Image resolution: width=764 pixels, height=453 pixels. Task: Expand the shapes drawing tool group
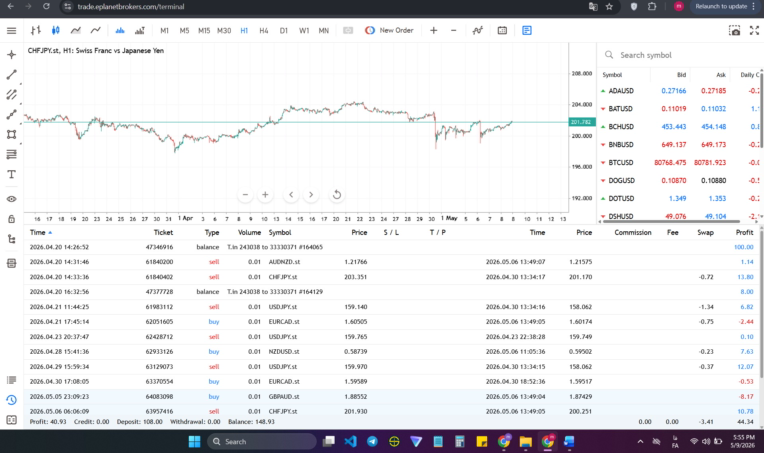coord(11,134)
